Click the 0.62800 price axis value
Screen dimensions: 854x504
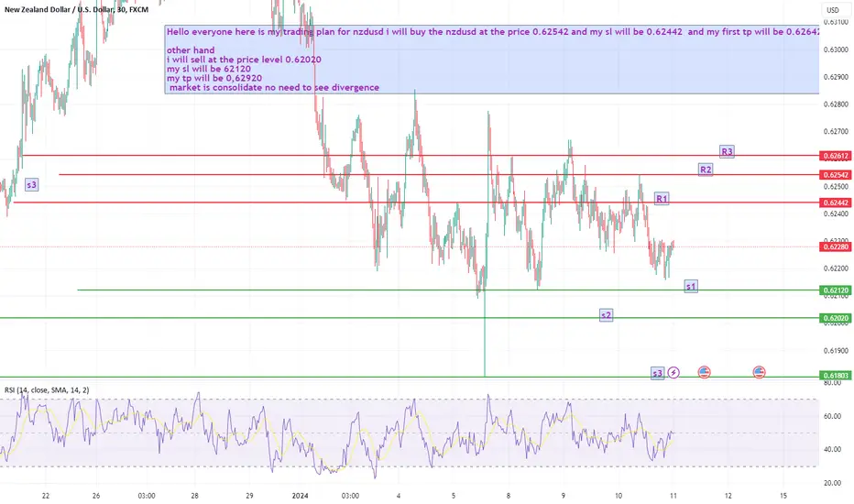[836, 104]
